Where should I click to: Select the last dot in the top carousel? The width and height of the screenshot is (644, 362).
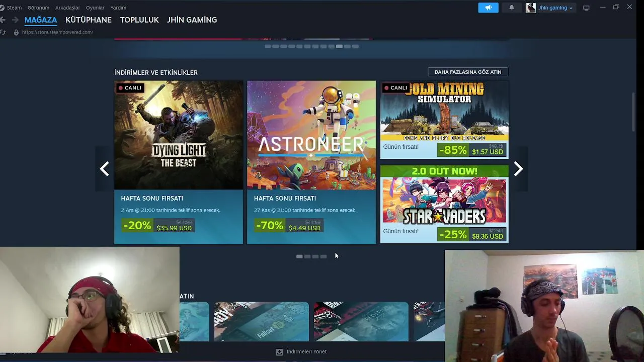click(x=355, y=46)
